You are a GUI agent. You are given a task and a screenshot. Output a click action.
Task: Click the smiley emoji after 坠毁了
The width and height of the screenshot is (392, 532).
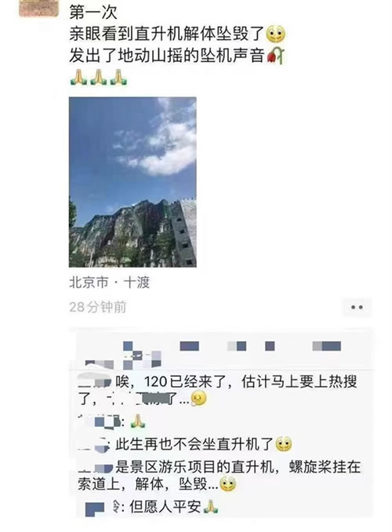276,34
